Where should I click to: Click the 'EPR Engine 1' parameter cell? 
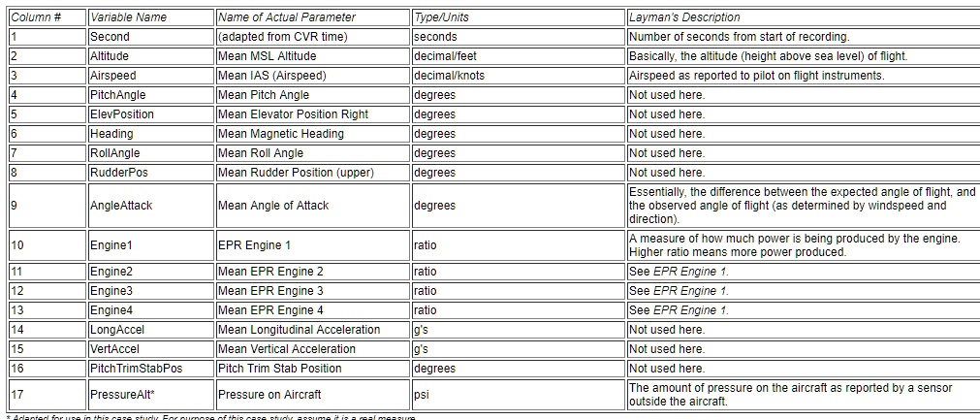[x=313, y=245]
